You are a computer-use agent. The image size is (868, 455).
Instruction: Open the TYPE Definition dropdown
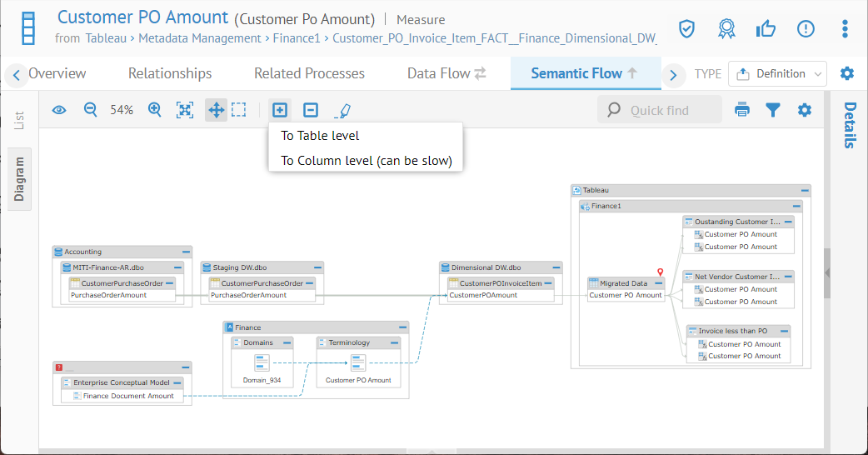pyautogui.click(x=777, y=73)
